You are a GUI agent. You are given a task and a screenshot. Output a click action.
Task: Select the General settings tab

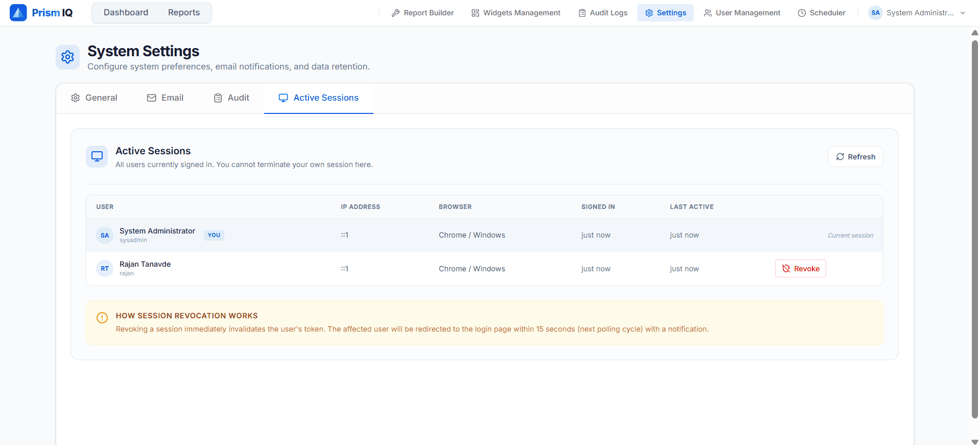94,98
